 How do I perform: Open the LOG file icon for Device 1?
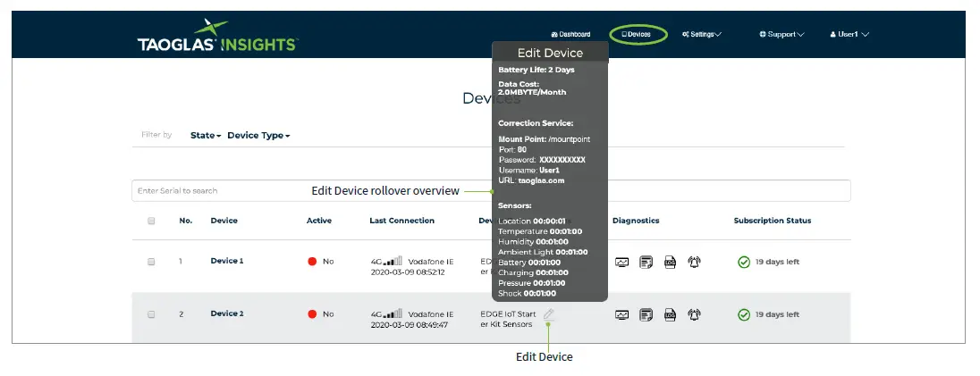pos(670,263)
